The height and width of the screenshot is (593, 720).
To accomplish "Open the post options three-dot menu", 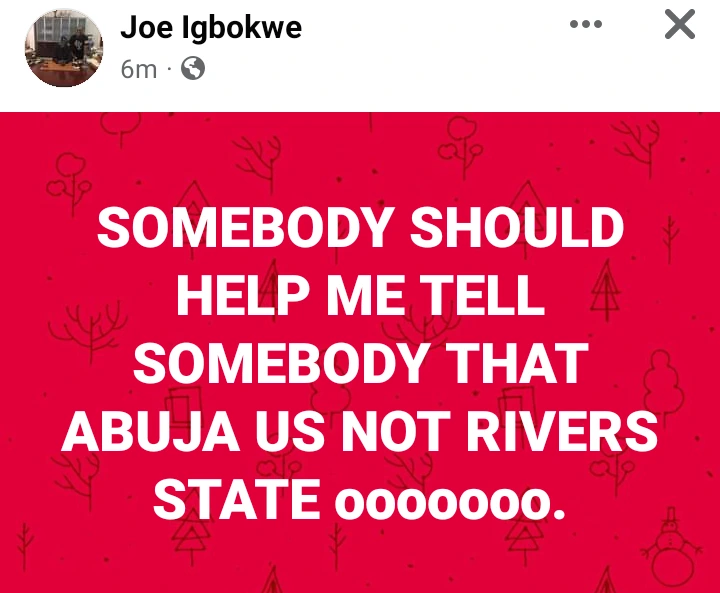I will tap(585, 24).
